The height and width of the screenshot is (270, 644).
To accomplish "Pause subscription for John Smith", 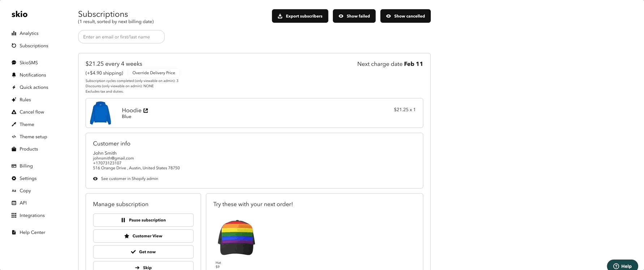I will coord(143,220).
